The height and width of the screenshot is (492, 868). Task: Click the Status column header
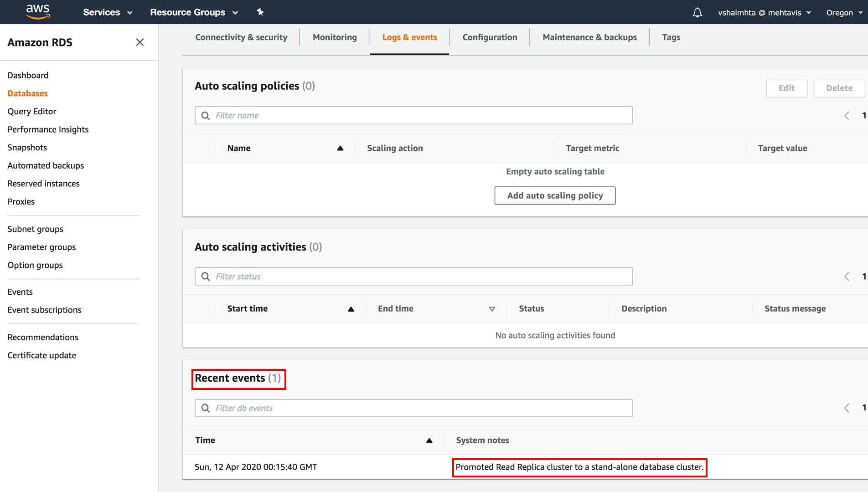[x=531, y=309]
